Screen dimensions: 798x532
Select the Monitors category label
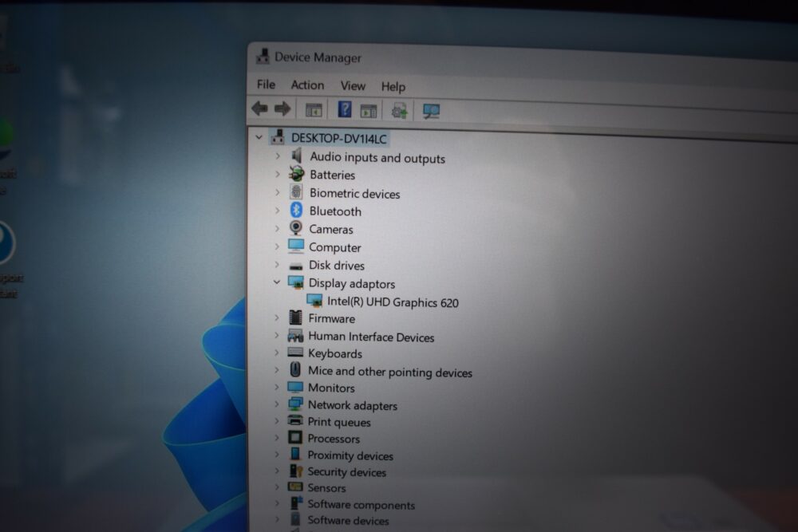(331, 388)
